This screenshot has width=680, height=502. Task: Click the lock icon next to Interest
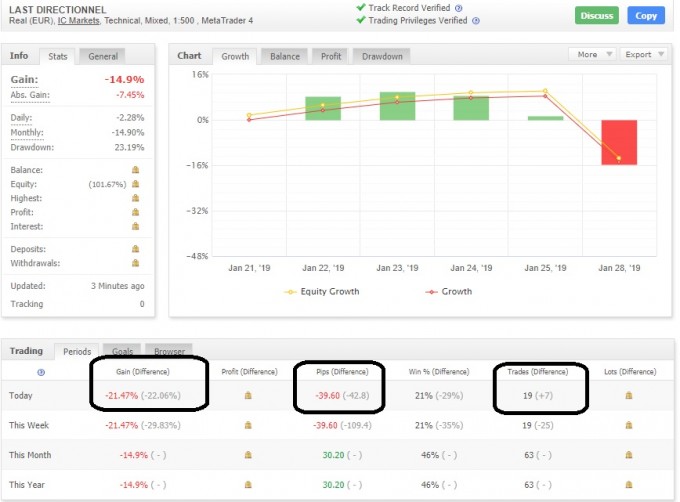135,226
